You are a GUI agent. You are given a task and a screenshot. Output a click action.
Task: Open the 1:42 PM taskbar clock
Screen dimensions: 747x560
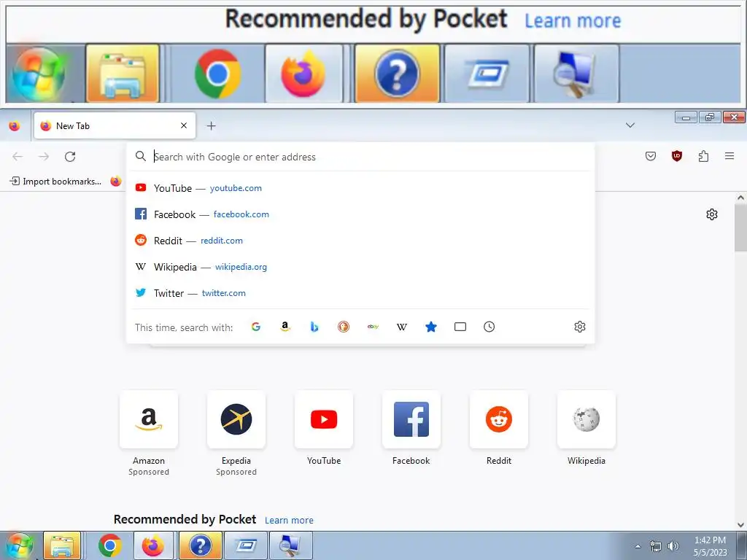711,546
